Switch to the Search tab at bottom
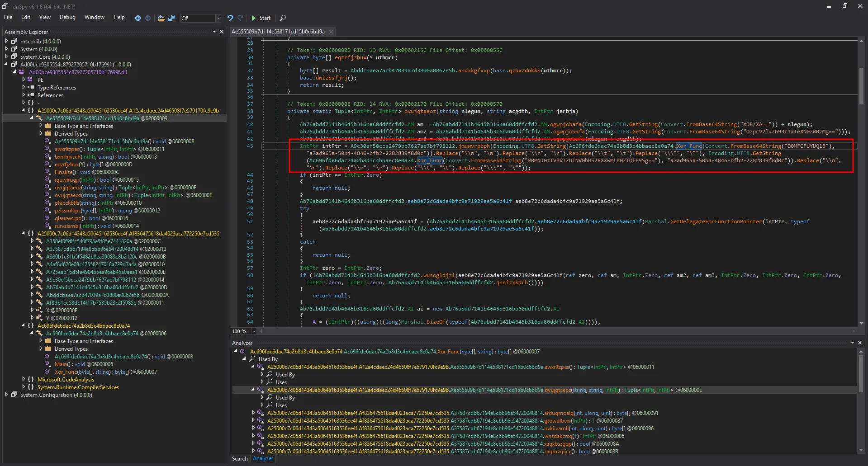The height and width of the screenshot is (466, 868). pyautogui.click(x=240, y=458)
